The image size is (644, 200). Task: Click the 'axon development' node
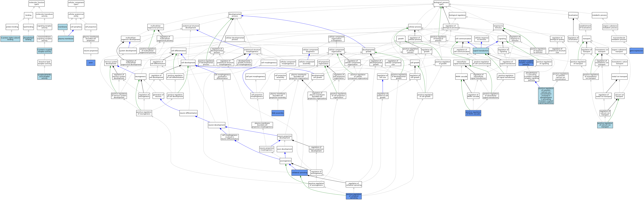coord(285,149)
